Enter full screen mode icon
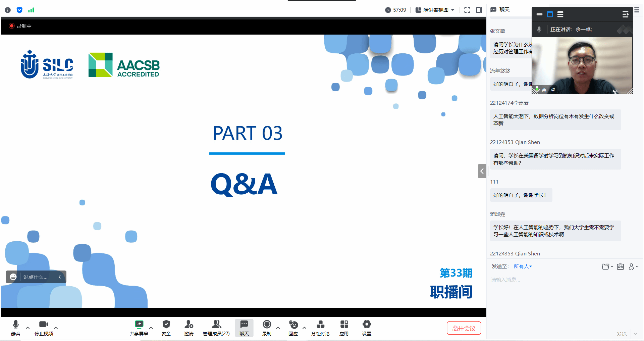 467,10
